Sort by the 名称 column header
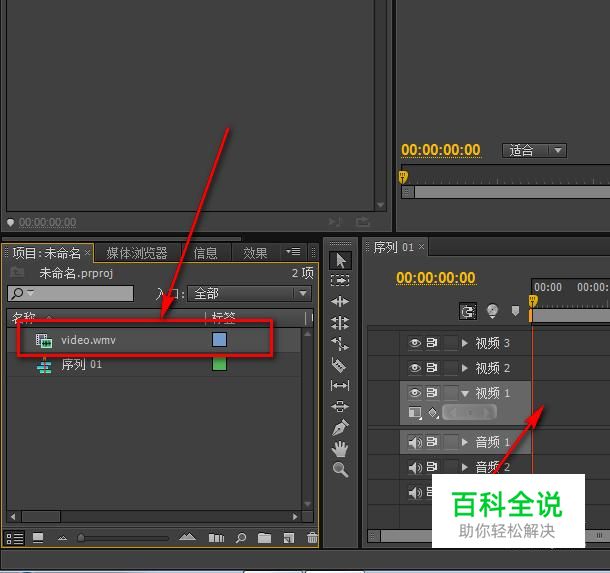Image resolution: width=610 pixels, height=573 pixels. coord(23,318)
